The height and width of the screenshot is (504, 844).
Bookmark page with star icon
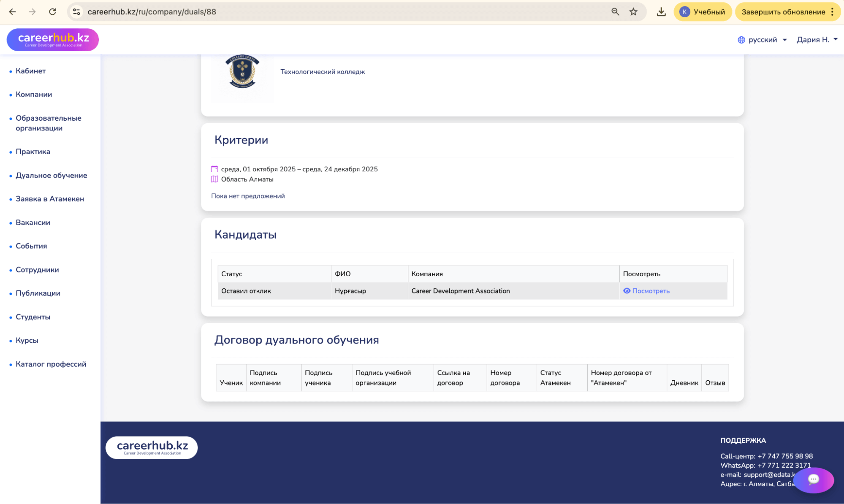pyautogui.click(x=633, y=12)
